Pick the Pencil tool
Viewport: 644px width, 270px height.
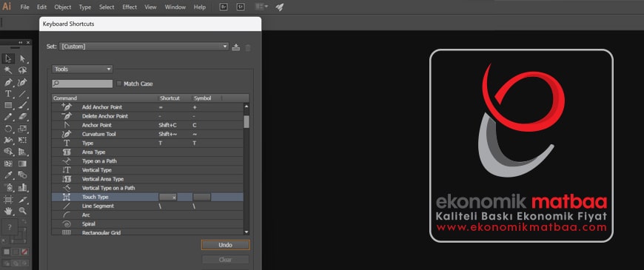click(x=8, y=117)
